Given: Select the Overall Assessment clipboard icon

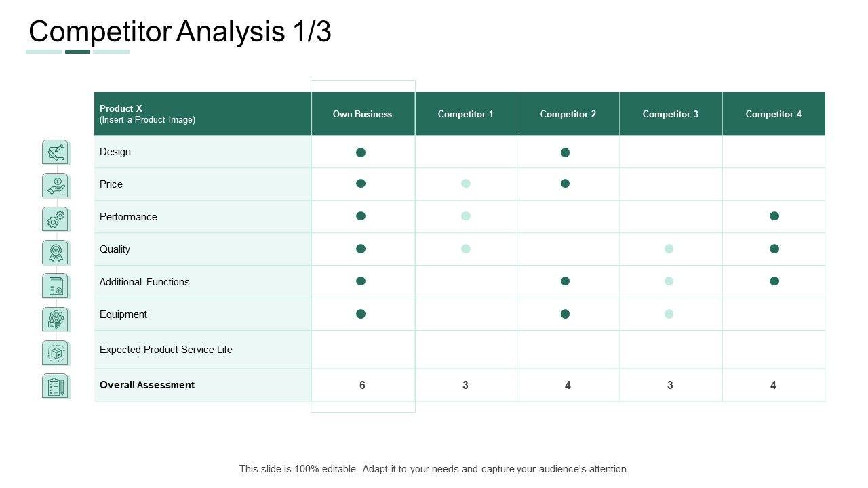Looking at the screenshot, I should 56,386.
